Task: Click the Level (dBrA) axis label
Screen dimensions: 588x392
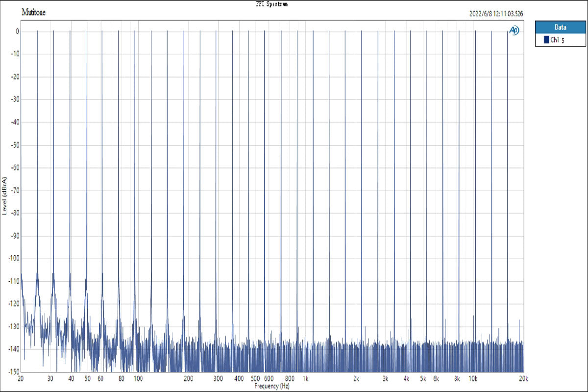Action: [x=4, y=195]
